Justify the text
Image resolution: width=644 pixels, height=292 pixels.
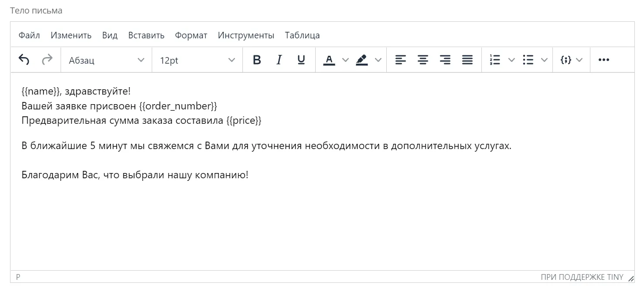pos(467,60)
